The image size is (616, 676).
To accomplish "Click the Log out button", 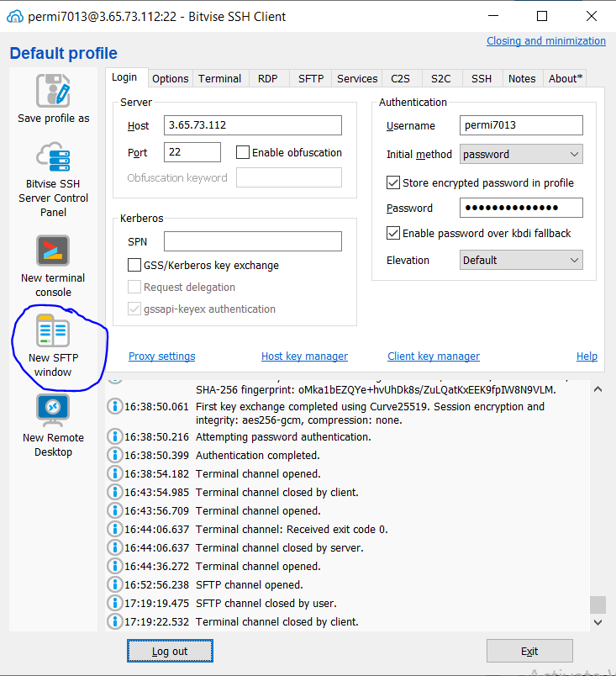I will click(x=170, y=651).
